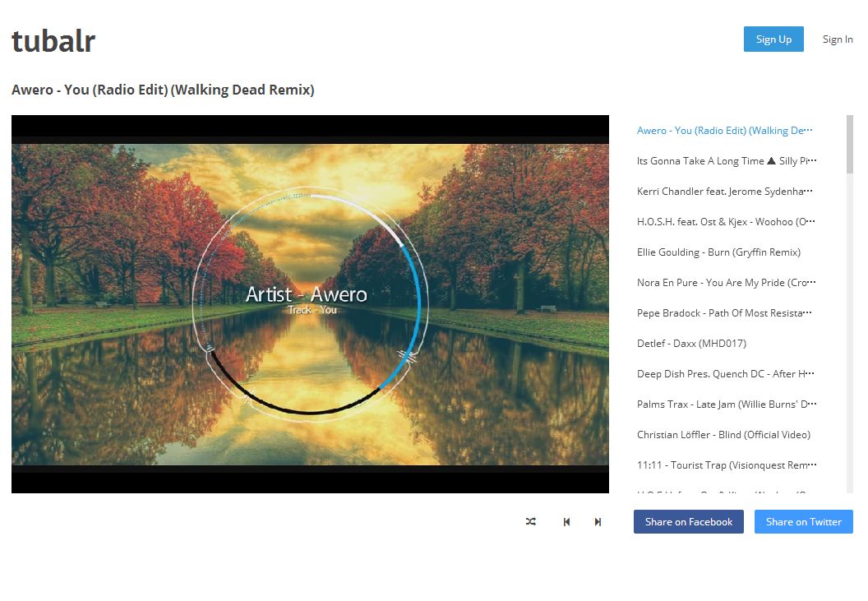The image size is (868, 601).
Task: Click the video player area
Action: (x=310, y=304)
